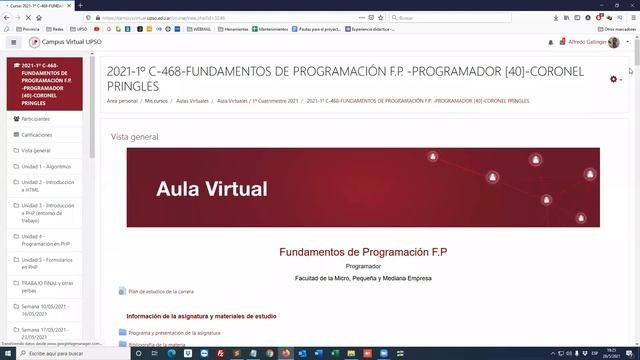Select Vista general in the sidebar

[44, 151]
